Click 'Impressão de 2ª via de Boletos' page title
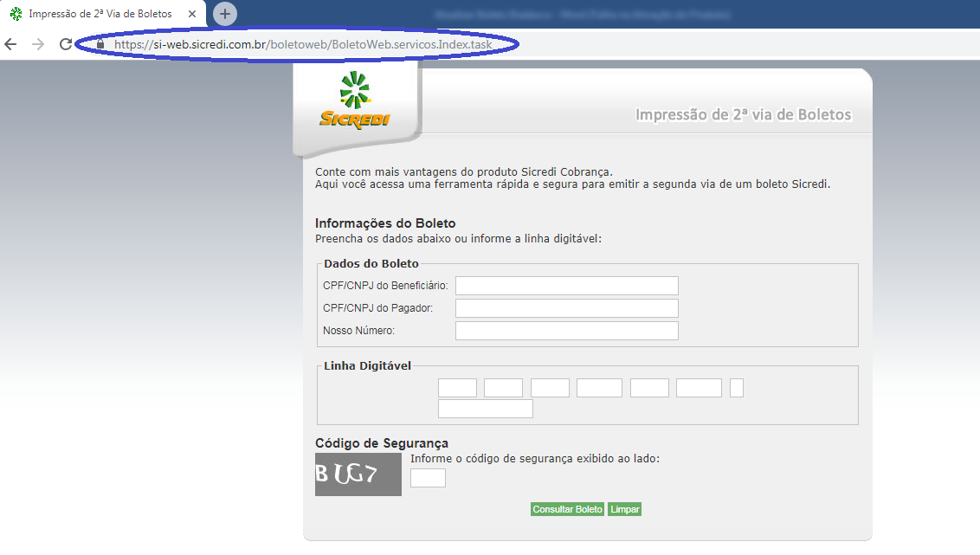The image size is (980, 555). pyautogui.click(x=744, y=114)
